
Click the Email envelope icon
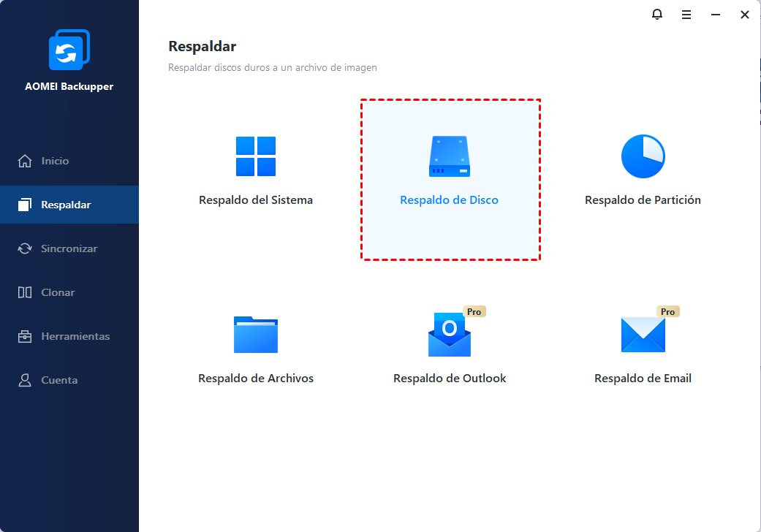(x=643, y=335)
